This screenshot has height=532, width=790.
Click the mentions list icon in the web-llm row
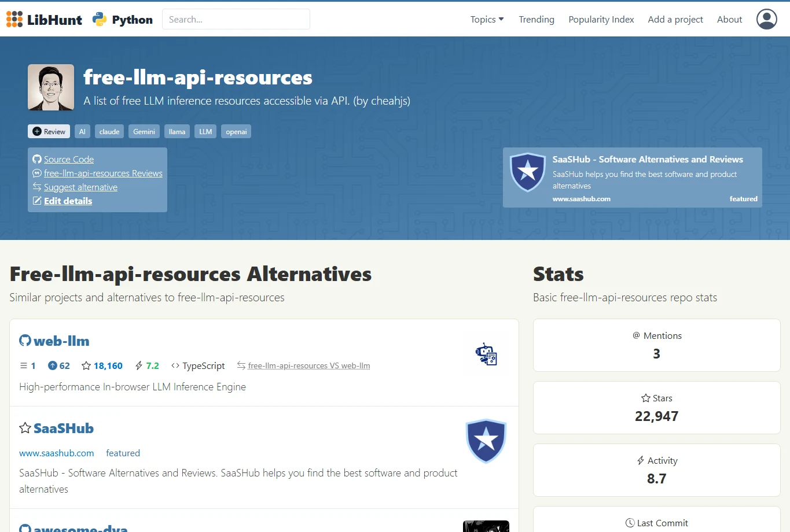point(24,365)
